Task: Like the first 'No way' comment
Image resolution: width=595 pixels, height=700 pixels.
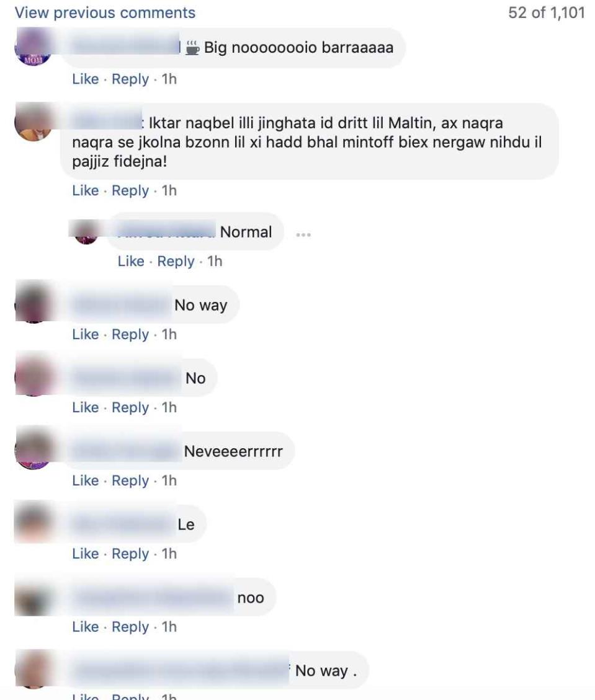Action: (86, 334)
